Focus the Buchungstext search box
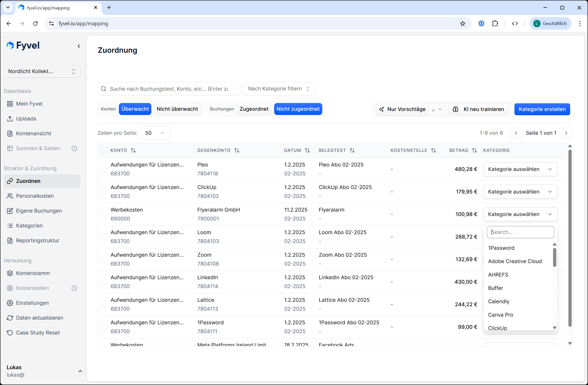 click(x=169, y=89)
